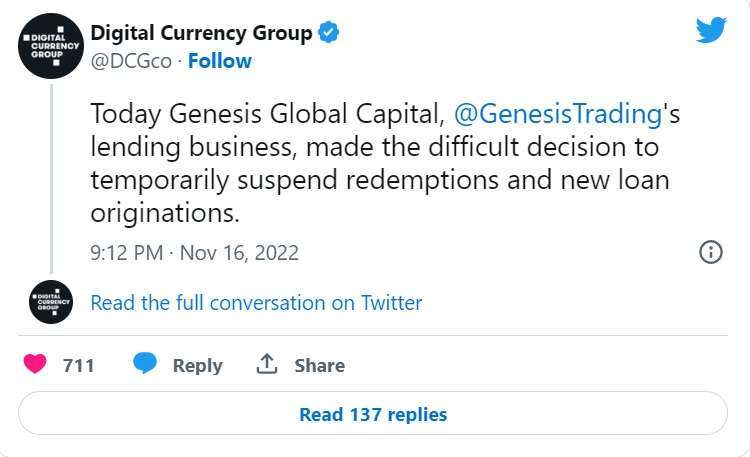Click the blue verified badge

pyautogui.click(x=328, y=33)
